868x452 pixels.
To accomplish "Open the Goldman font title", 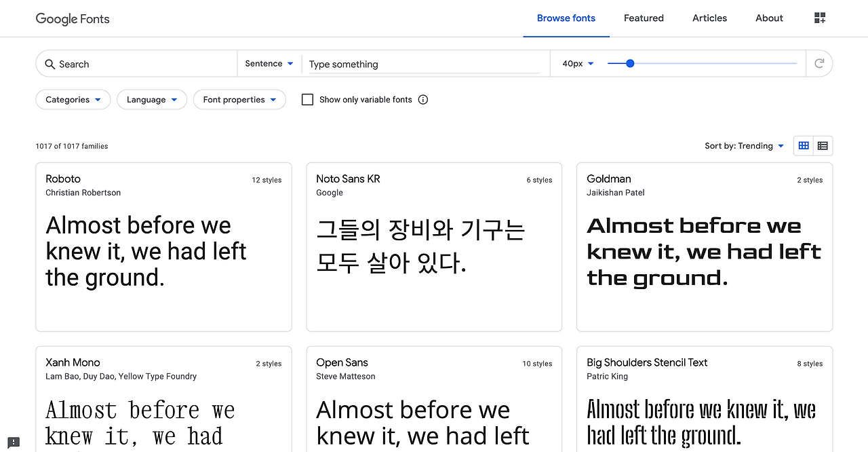I will click(609, 179).
